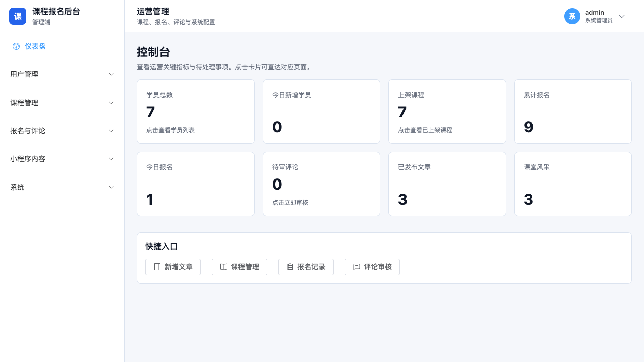644x362 pixels.
Task: Expand the 用户管理 chevron
Action: tap(111, 74)
